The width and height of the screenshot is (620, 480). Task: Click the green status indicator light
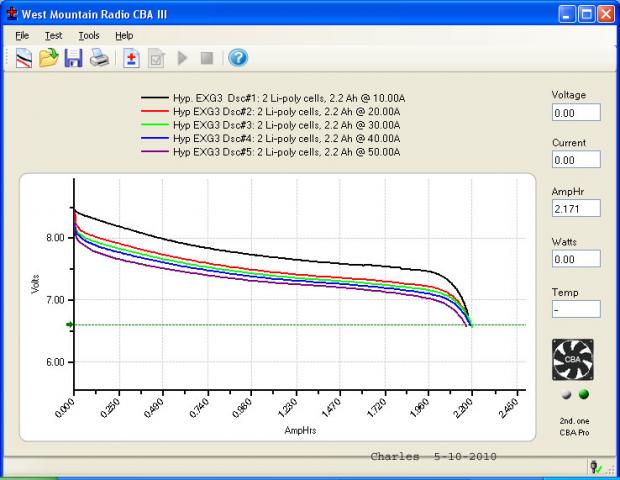click(584, 394)
